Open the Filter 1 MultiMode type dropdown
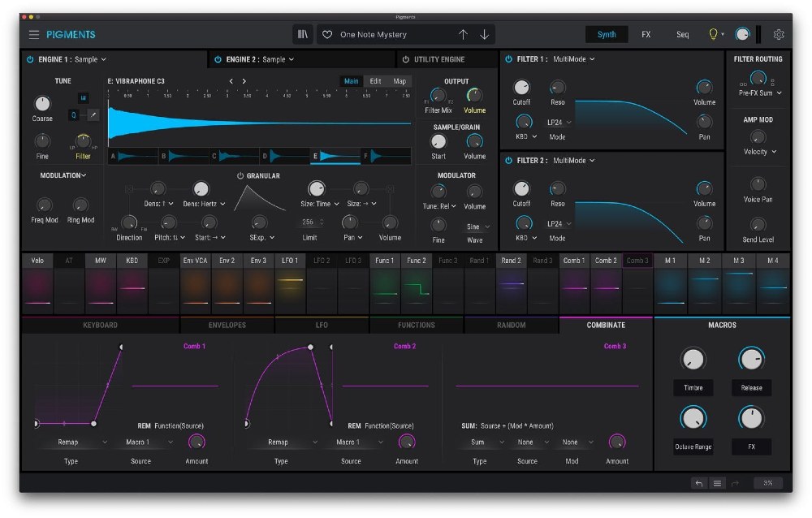812x518 pixels. [x=574, y=59]
